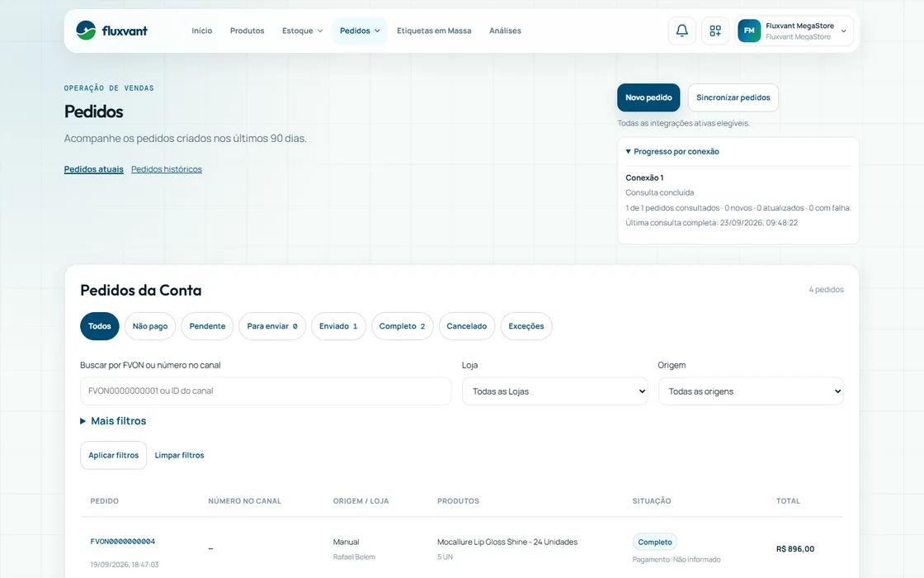Click the FM account avatar
Screen dimensions: 924x578
point(749,31)
